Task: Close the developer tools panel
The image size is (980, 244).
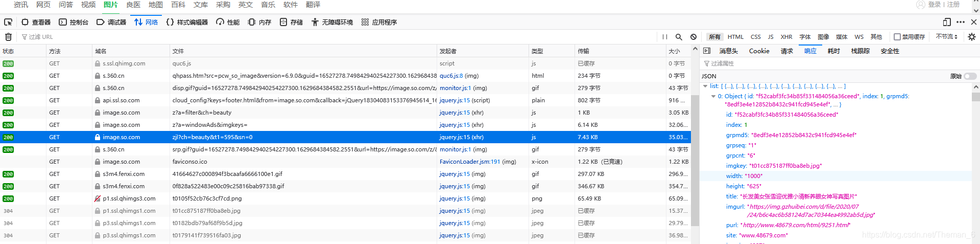Action: [973, 22]
